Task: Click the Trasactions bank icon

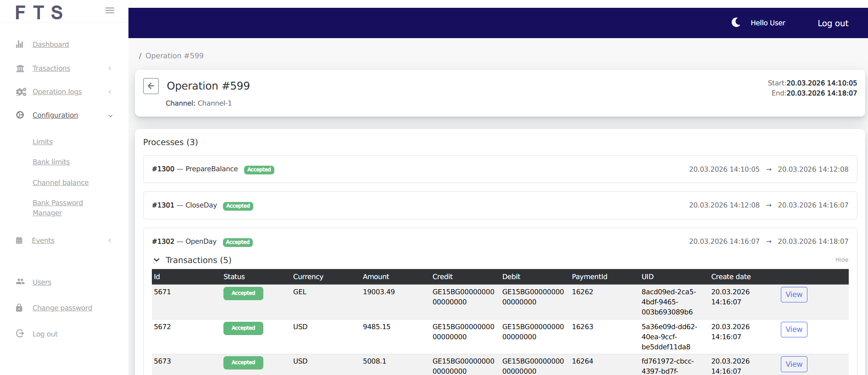Action: tap(20, 68)
